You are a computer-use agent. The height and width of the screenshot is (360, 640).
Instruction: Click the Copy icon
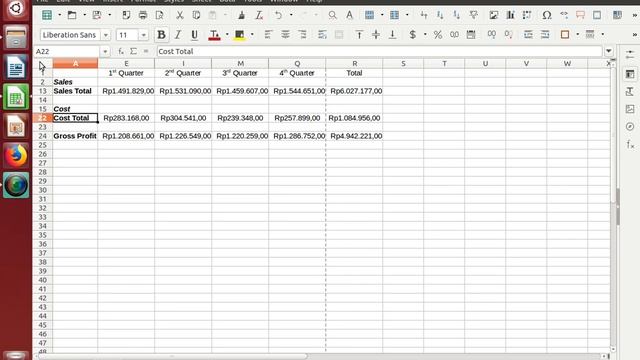click(196, 15)
